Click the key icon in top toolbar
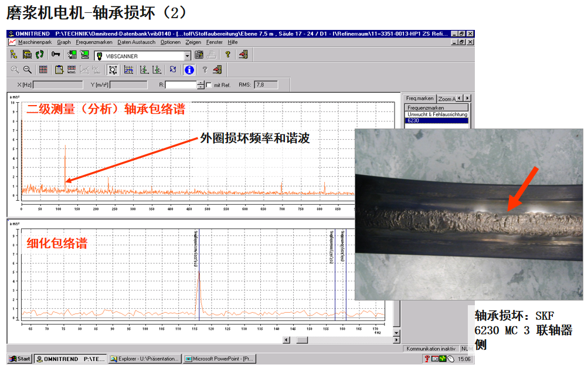 click(x=56, y=55)
